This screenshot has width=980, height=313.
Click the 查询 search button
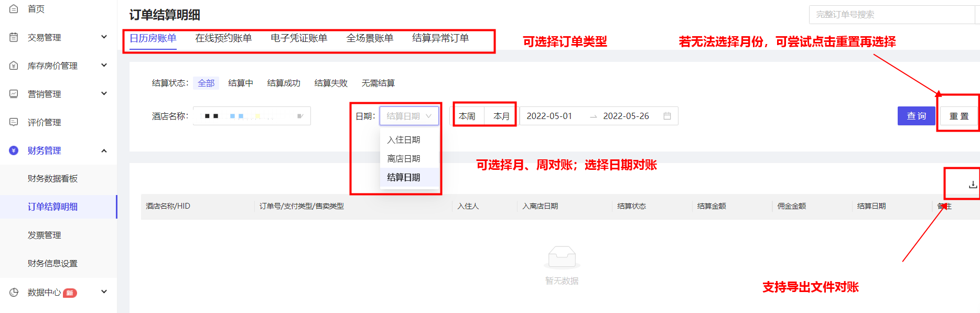916,116
